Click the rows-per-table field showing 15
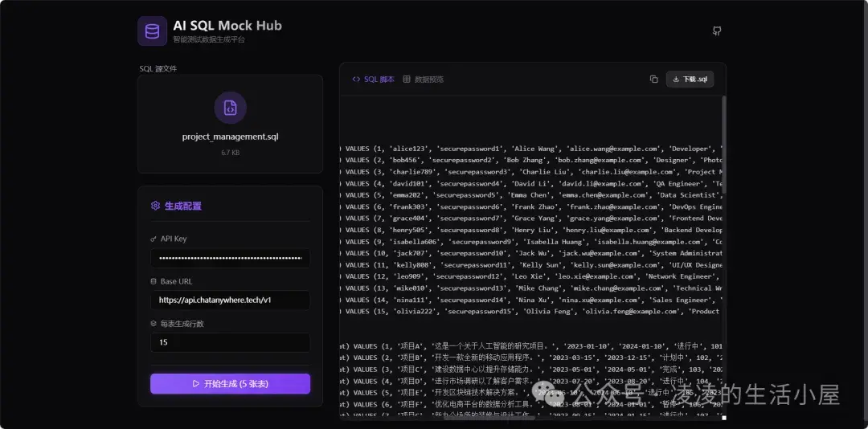Image resolution: width=868 pixels, height=429 pixels. [230, 342]
